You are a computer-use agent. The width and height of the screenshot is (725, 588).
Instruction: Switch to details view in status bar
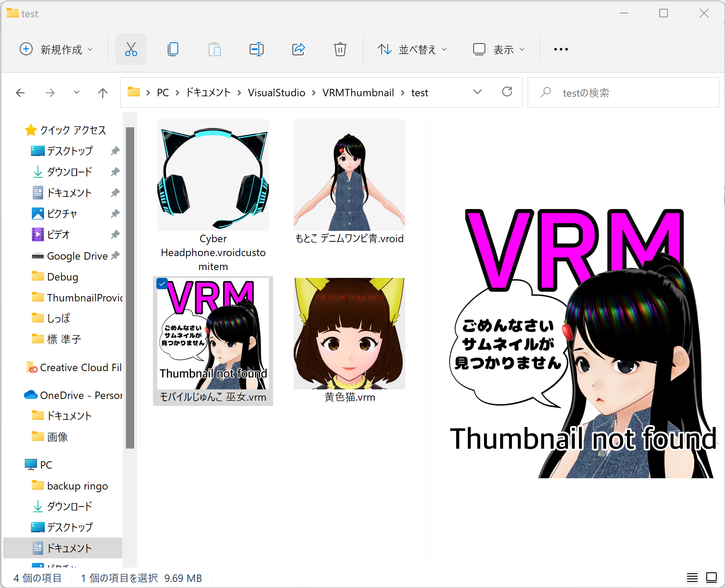pos(692,578)
